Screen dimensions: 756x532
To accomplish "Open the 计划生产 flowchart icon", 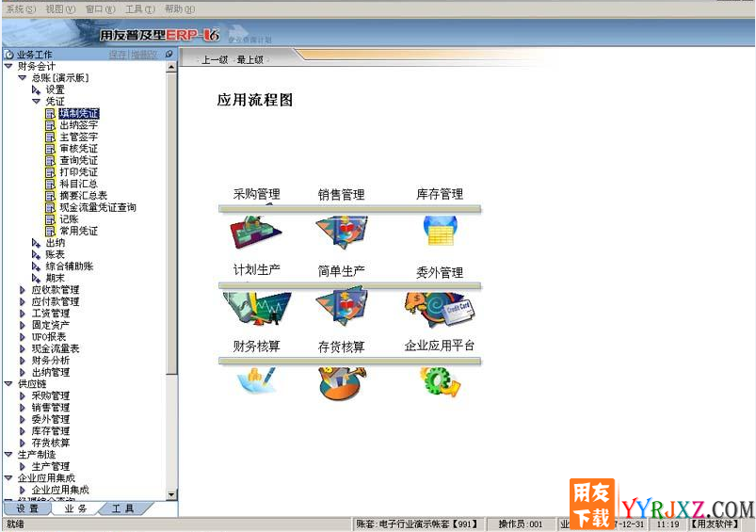I will click(257, 308).
